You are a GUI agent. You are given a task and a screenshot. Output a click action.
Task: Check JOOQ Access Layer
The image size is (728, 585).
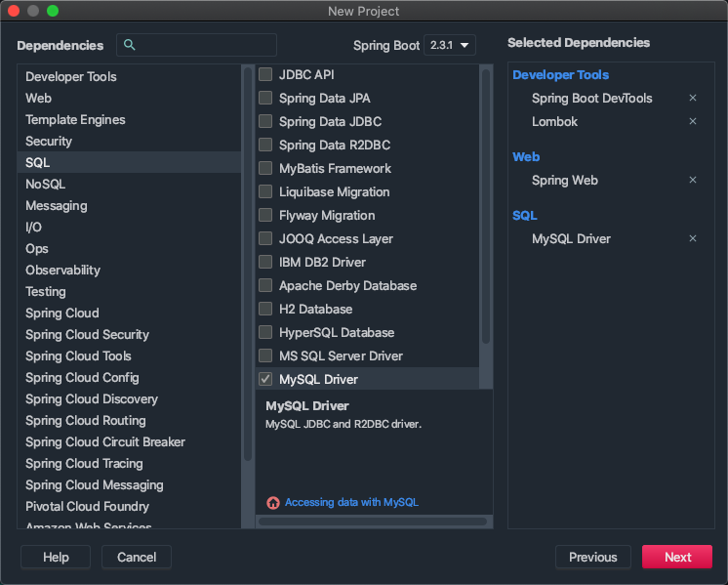[265, 238]
